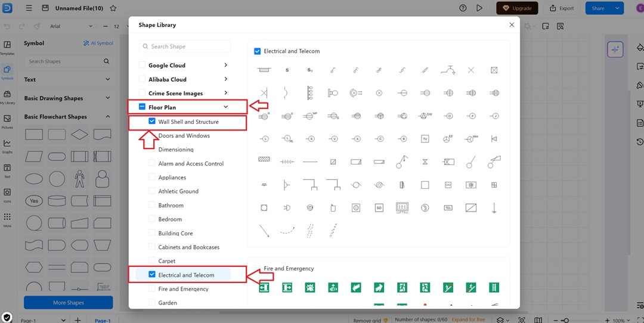Click the Share button
Viewport: 644px width, 323px height.
click(598, 8)
